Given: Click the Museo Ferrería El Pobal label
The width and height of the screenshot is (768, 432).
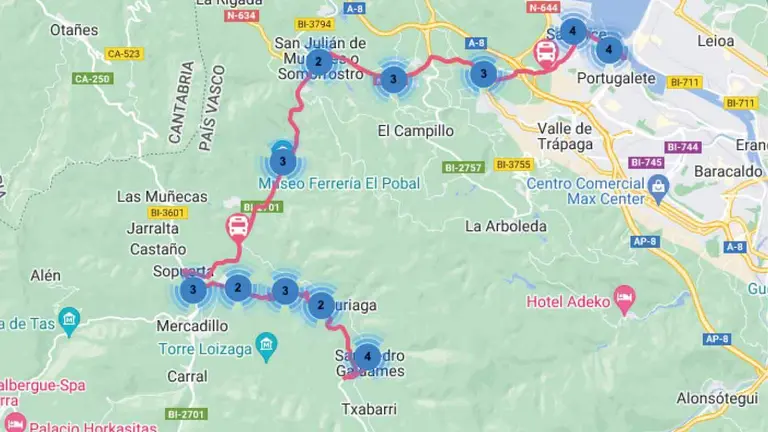Looking at the screenshot, I should (x=339, y=184).
